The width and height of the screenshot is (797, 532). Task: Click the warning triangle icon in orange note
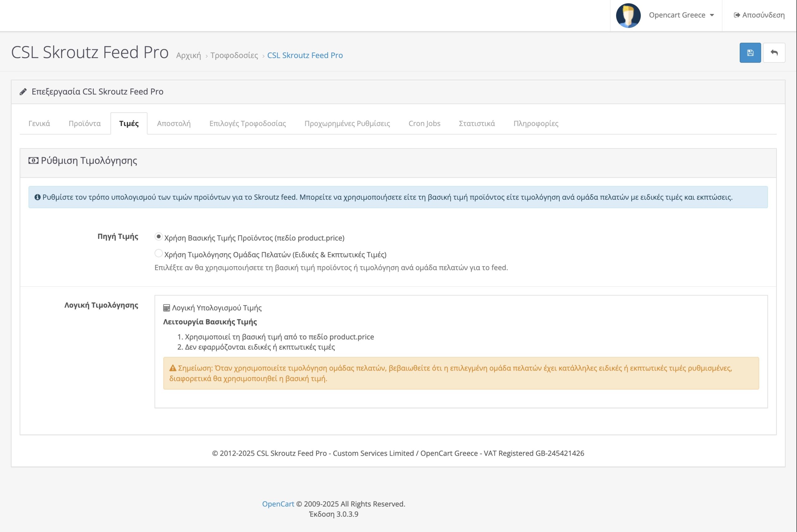coord(173,368)
